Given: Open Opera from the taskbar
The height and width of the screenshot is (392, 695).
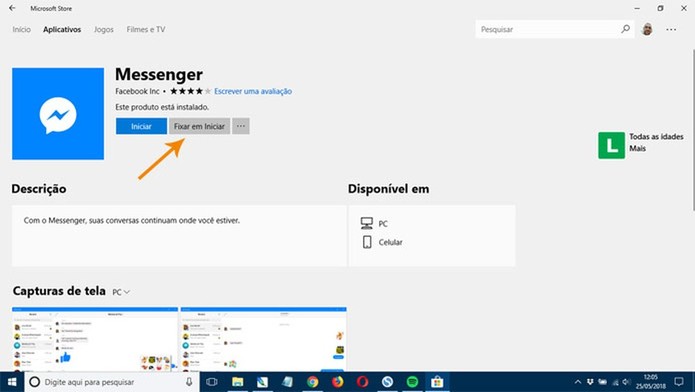Looking at the screenshot, I should pos(363,382).
